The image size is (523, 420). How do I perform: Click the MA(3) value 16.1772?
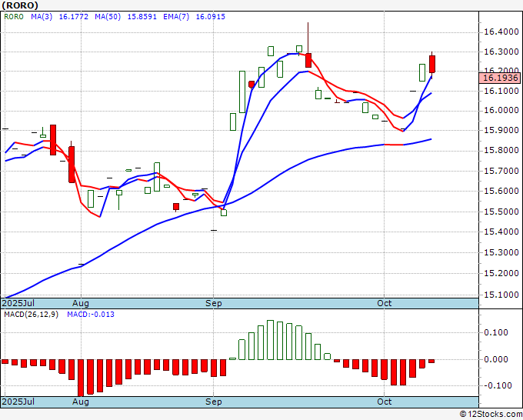(x=73, y=17)
